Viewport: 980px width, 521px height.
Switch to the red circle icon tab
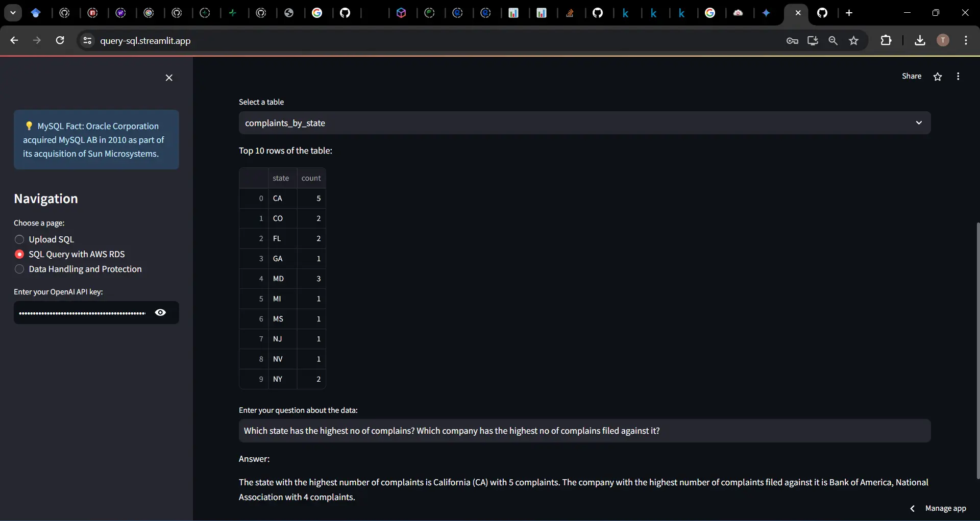coord(92,13)
